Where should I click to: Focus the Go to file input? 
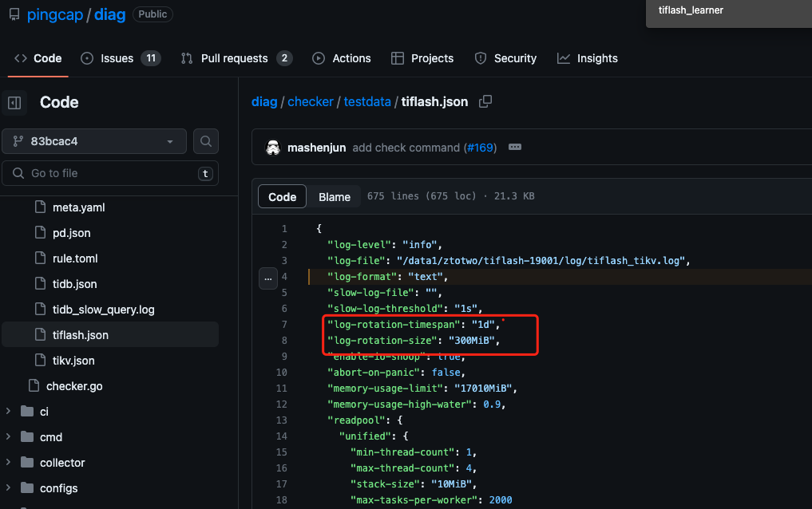click(x=110, y=173)
